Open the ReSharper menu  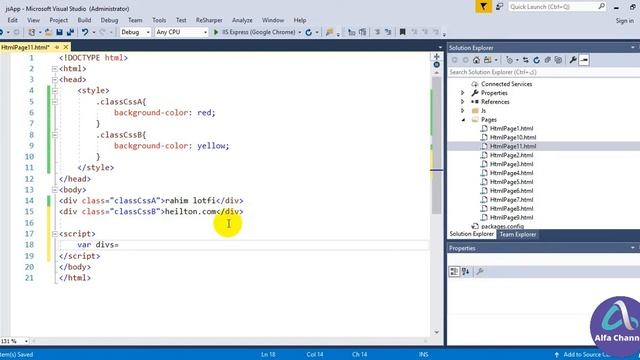209,20
